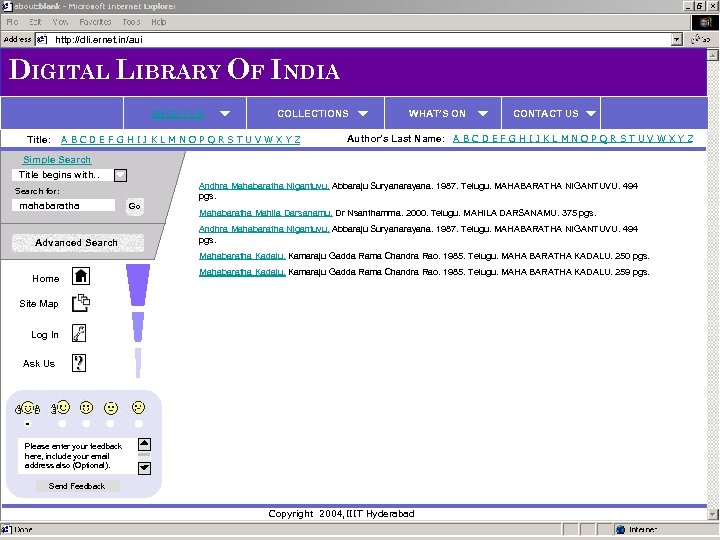Open the Site Map icon
This screenshot has width=720, height=540.
point(81,303)
